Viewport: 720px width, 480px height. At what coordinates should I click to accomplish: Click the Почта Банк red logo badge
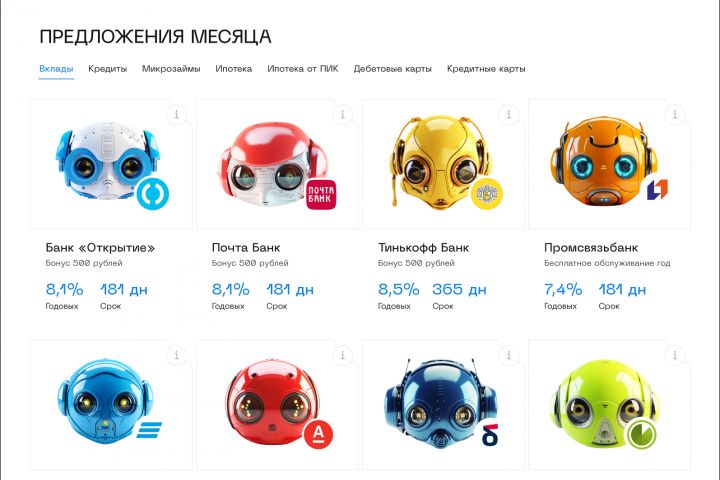(321, 194)
